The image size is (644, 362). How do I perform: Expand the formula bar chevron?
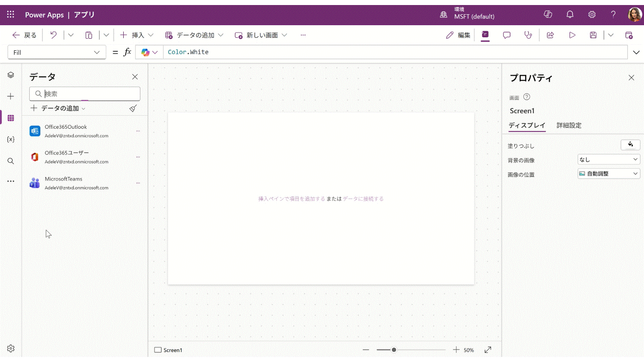tap(636, 52)
